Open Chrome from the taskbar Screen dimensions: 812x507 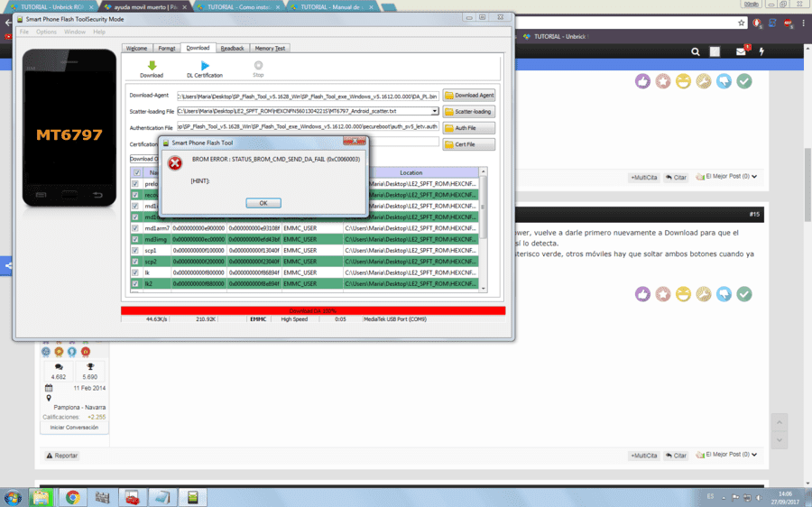coord(72,498)
